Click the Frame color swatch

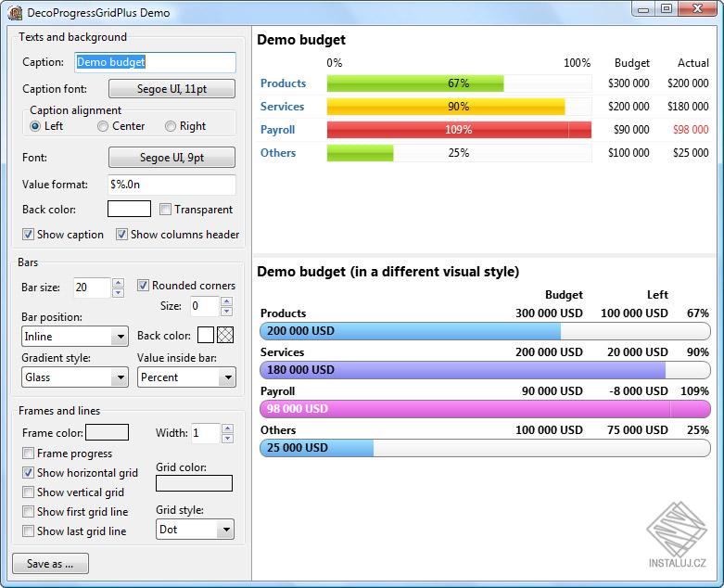pos(108,432)
